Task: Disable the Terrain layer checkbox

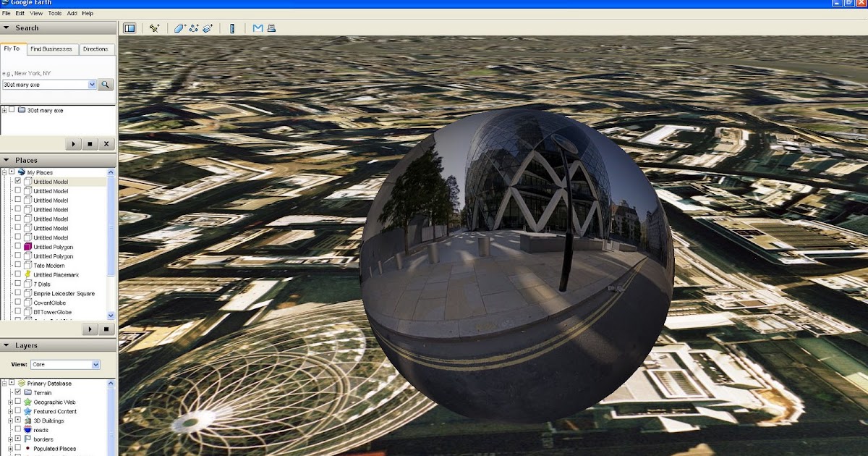Action: [17, 392]
